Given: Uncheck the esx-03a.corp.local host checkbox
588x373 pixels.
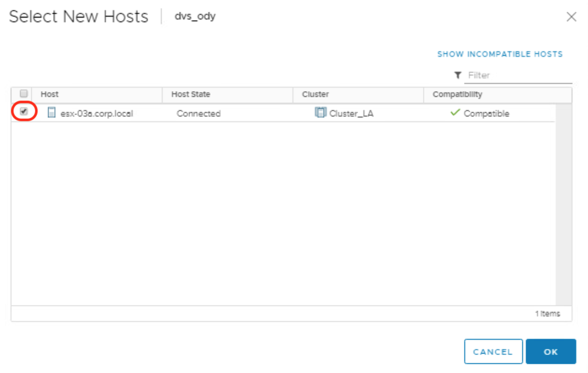Looking at the screenshot, I should point(24,112).
